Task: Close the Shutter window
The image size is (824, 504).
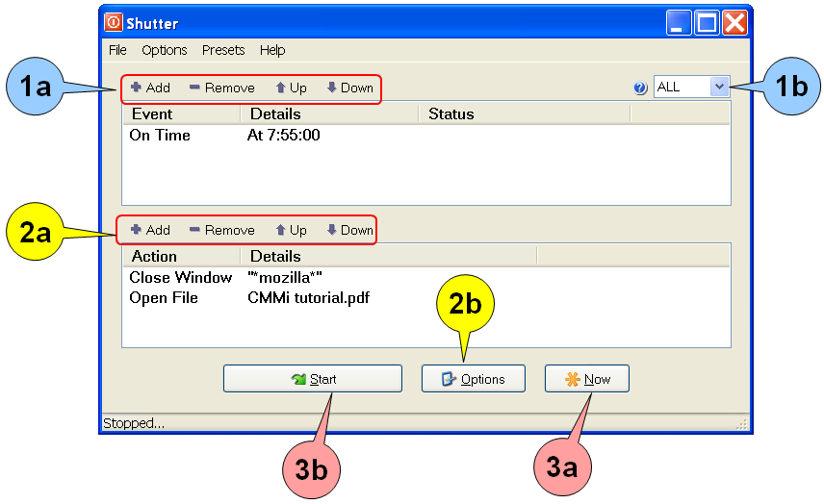Action: click(x=734, y=22)
